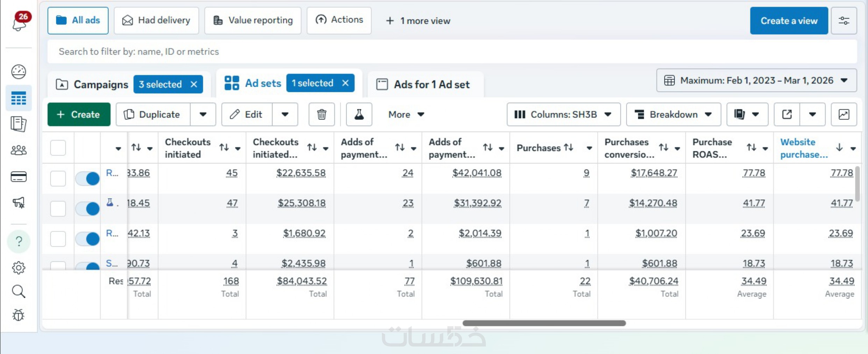Switch to the Had delivery view tab
The width and height of the screenshot is (868, 354).
point(156,21)
